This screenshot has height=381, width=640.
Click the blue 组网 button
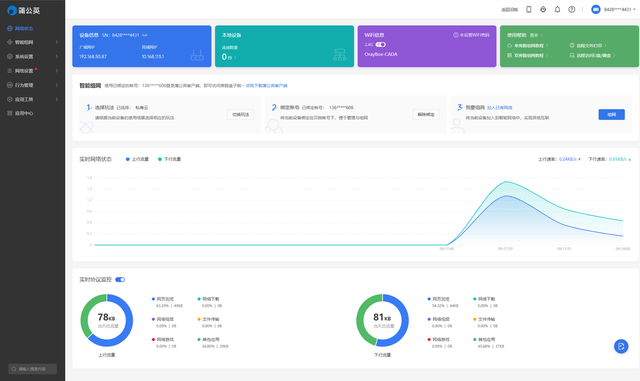tap(611, 115)
